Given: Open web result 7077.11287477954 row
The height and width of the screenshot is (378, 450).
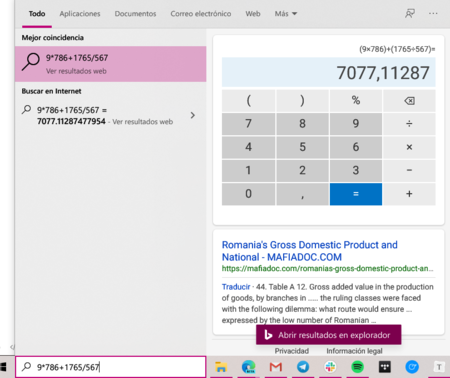Looking at the screenshot, I should 111,116.
